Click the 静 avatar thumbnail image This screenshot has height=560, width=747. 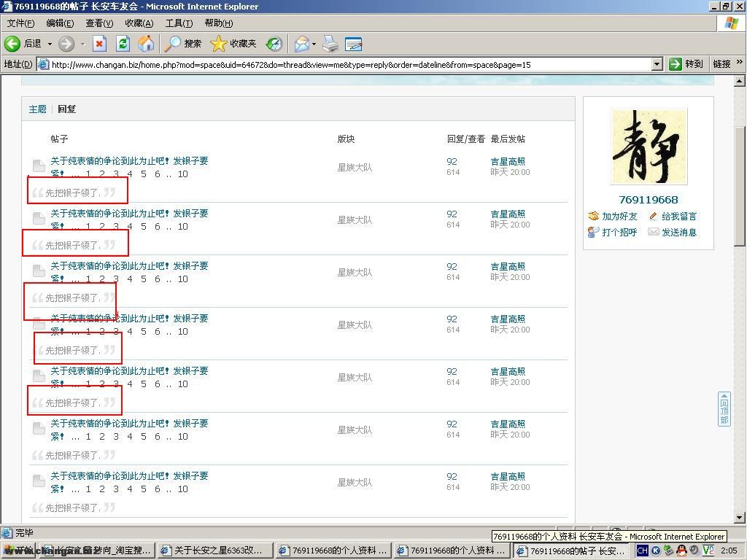click(649, 147)
